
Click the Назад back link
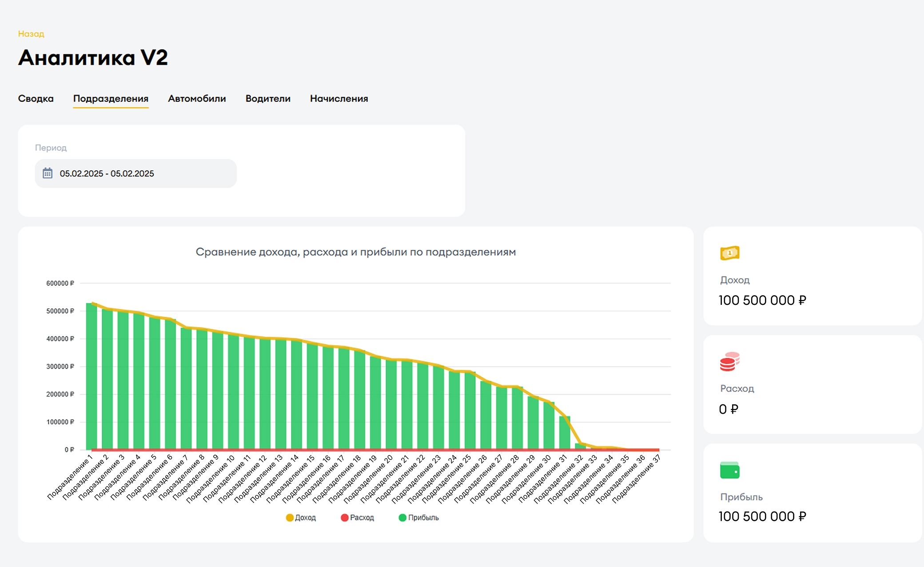coord(31,34)
